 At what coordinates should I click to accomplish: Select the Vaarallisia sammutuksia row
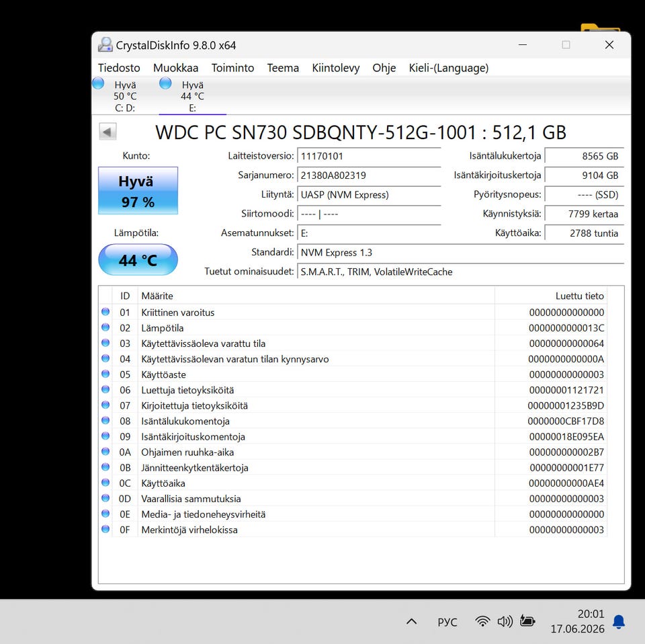click(353, 499)
